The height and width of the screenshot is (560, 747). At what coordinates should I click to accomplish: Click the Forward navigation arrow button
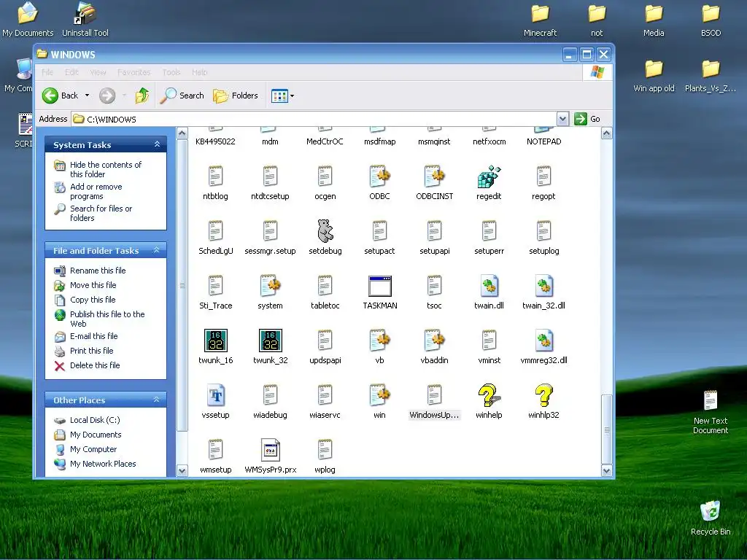click(107, 96)
